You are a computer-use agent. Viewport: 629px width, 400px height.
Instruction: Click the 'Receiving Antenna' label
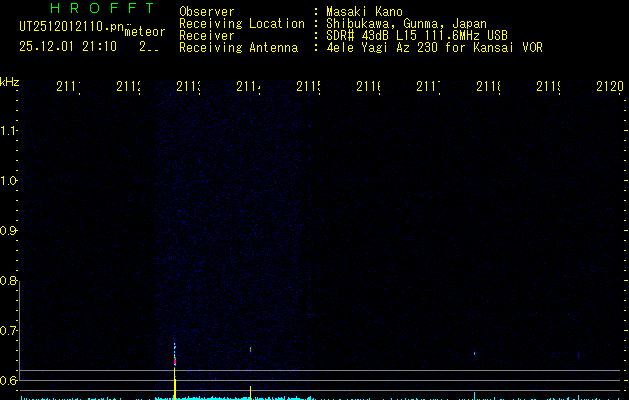coord(238,48)
